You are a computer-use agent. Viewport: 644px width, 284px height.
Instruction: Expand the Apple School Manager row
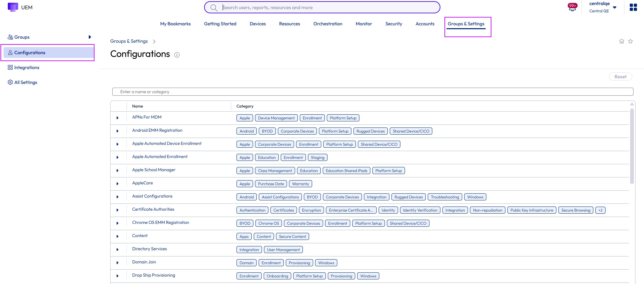(117, 171)
